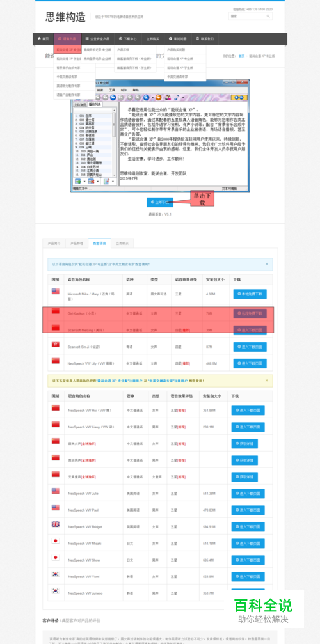This screenshot has width=320, height=644.
Task: Switch to the 立即购买 tab
Action: tap(122, 243)
